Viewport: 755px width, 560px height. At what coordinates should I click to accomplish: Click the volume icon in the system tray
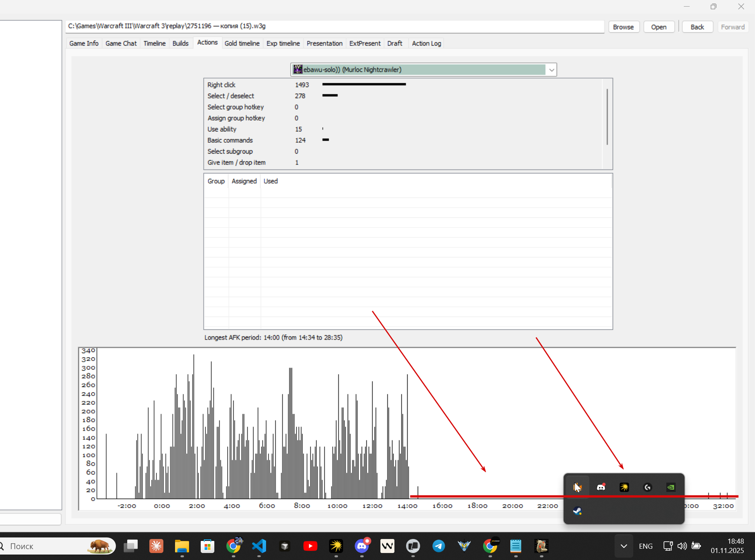point(682,546)
